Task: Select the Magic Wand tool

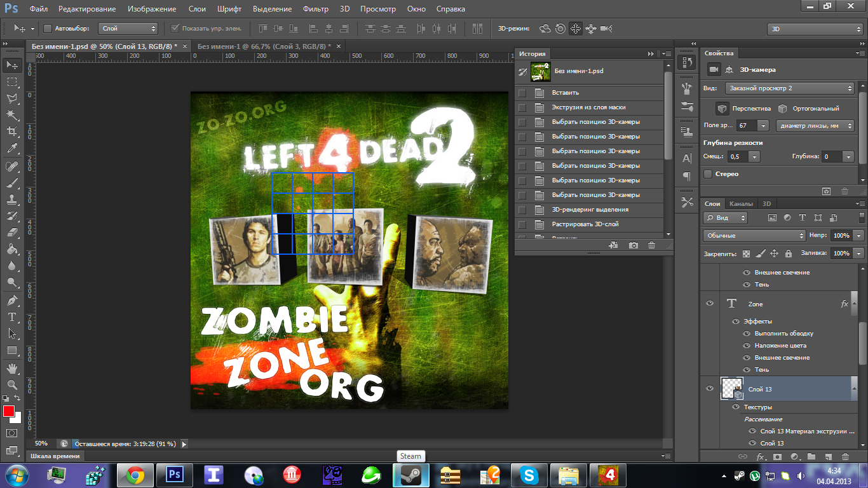Action: click(x=11, y=115)
